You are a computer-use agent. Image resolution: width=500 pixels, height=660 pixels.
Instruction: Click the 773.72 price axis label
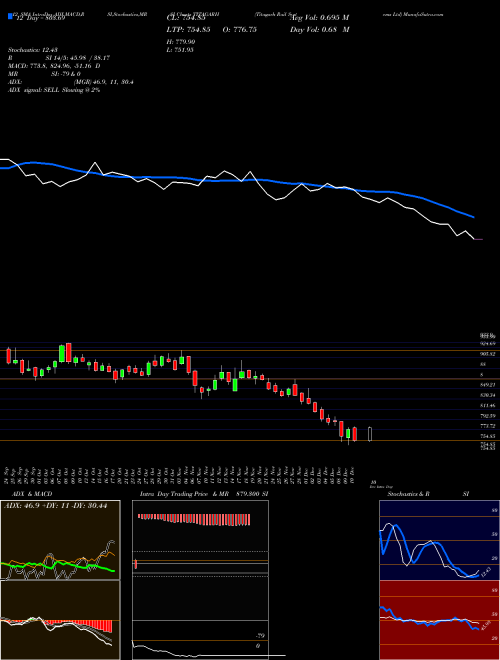[488, 426]
